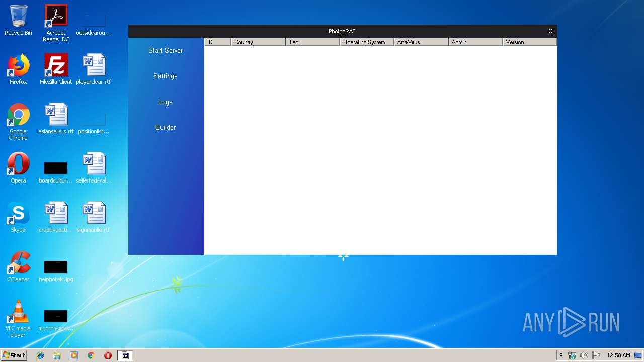Open Windows Media Player from taskbar
This screenshot has width=644, height=362.
[x=74, y=355]
